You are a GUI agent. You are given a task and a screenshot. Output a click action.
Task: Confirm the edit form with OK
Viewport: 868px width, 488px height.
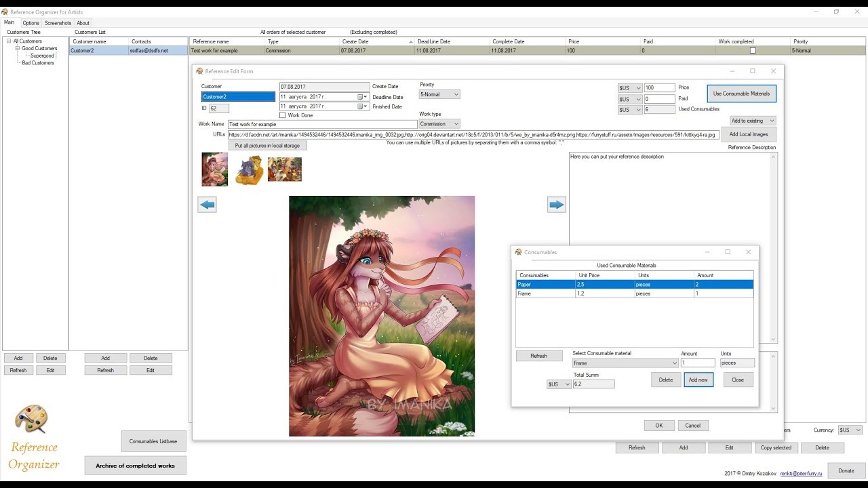659,426
